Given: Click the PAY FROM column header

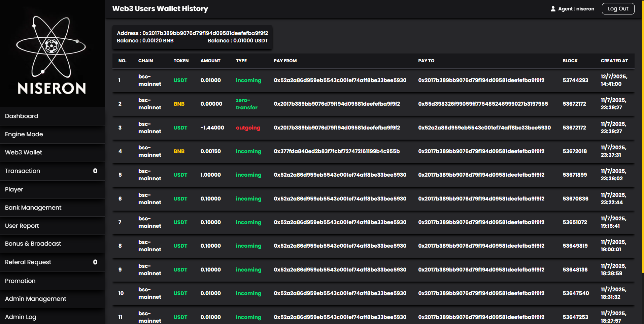Looking at the screenshot, I should point(285,61).
